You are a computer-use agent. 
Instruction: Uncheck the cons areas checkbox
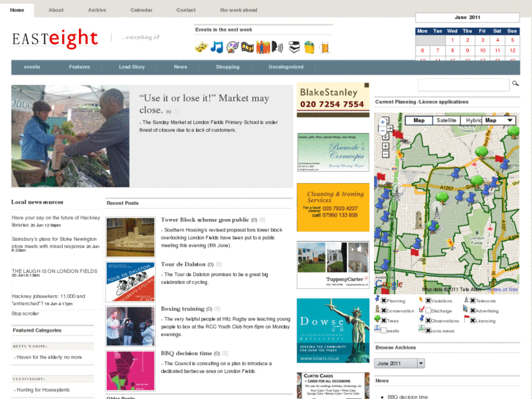[428, 330]
